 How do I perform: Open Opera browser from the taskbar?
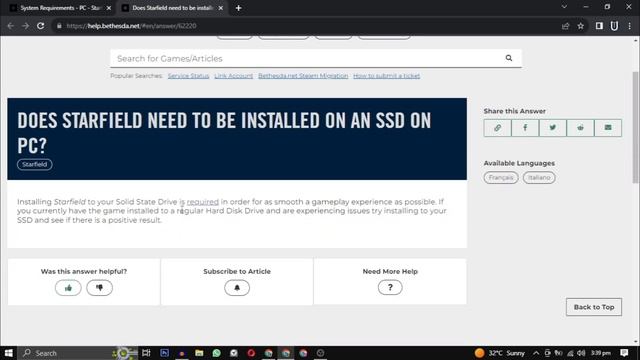click(x=251, y=353)
